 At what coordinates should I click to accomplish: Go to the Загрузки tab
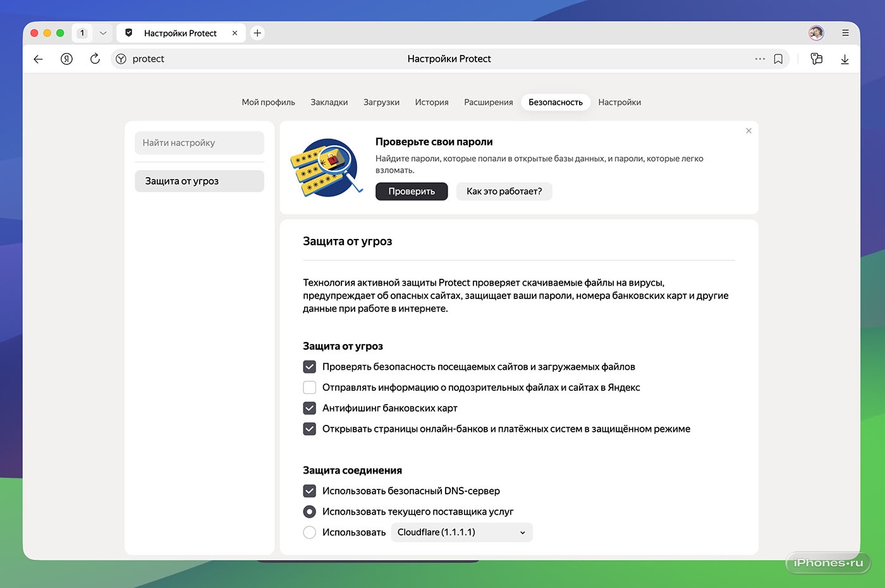[381, 102]
